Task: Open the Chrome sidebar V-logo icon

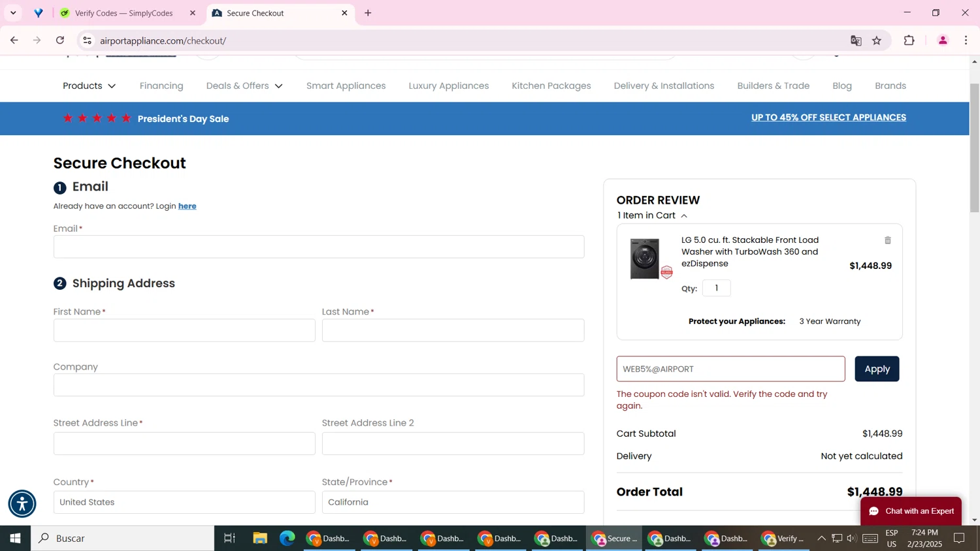Action: point(39,13)
